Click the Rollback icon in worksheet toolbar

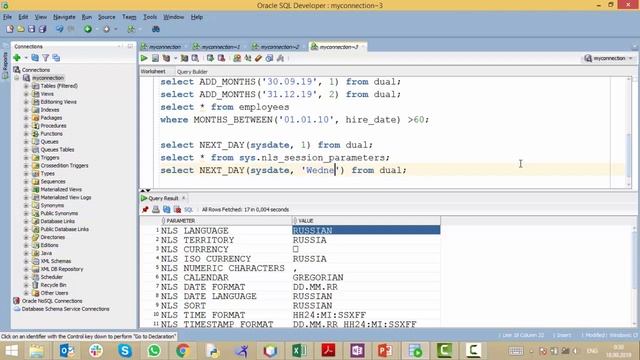coord(221,58)
